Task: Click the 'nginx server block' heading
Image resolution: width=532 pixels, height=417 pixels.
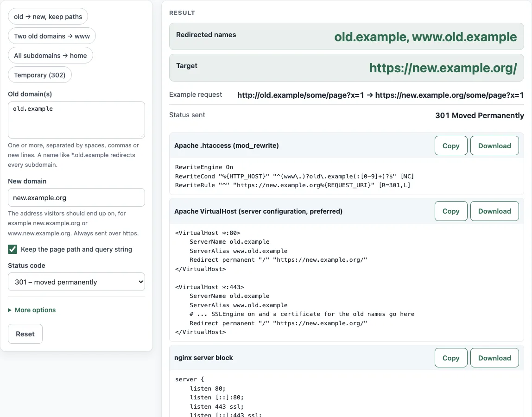Action: 203,358
